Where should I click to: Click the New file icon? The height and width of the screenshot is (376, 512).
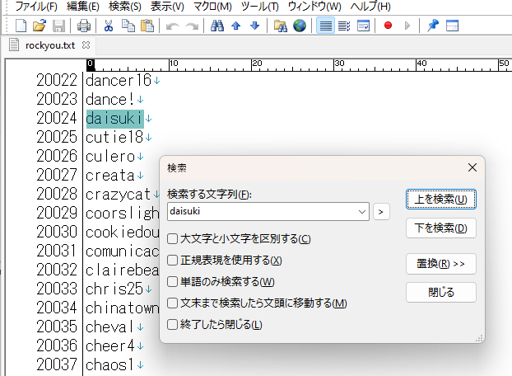(21, 26)
